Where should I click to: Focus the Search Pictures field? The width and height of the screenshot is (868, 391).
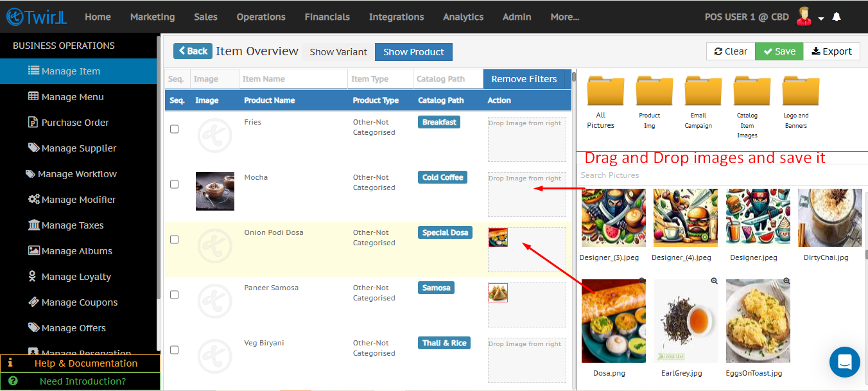tap(719, 175)
